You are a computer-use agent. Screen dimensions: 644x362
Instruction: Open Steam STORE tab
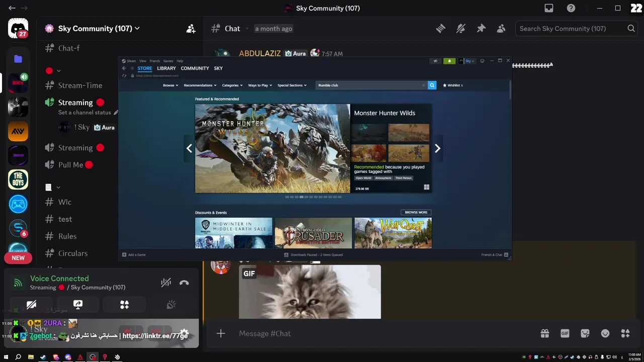[144, 68]
